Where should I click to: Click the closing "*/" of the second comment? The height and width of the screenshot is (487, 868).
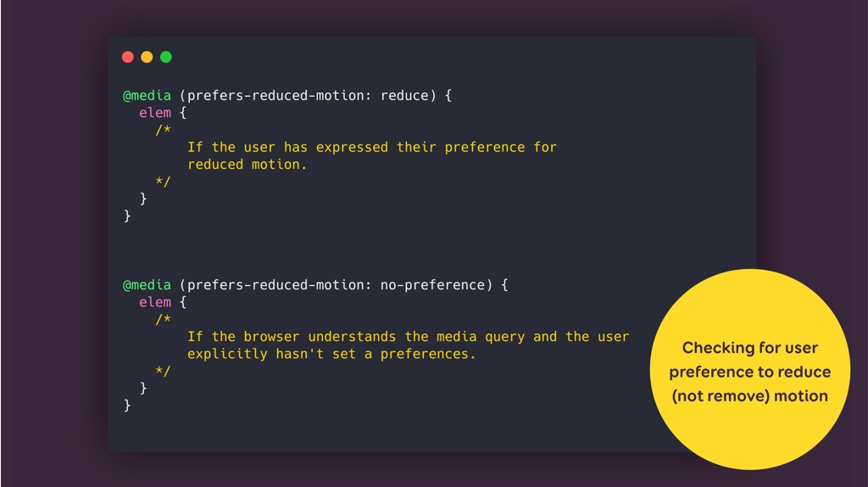[x=163, y=371]
